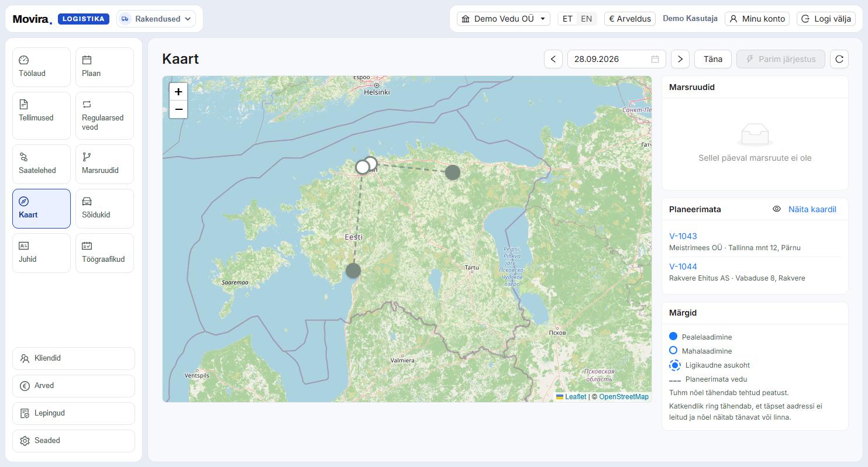Open unplanned order V-1044

[x=683, y=267]
